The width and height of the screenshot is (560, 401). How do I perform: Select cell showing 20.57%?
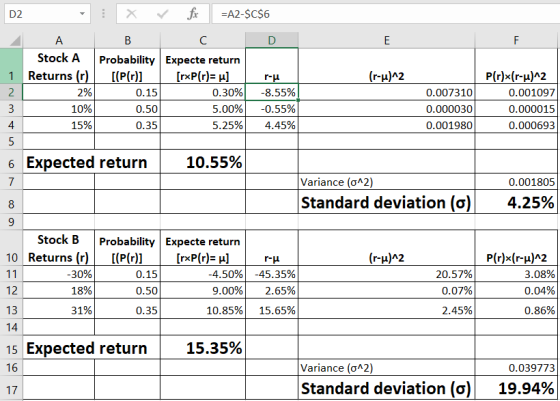[x=386, y=274]
